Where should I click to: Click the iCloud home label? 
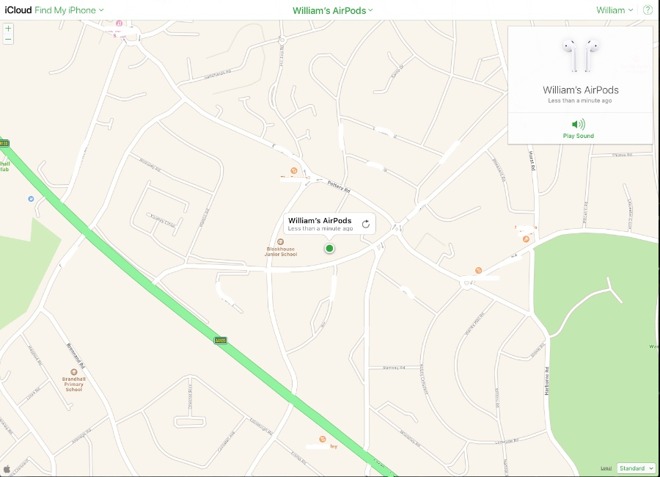coord(18,10)
